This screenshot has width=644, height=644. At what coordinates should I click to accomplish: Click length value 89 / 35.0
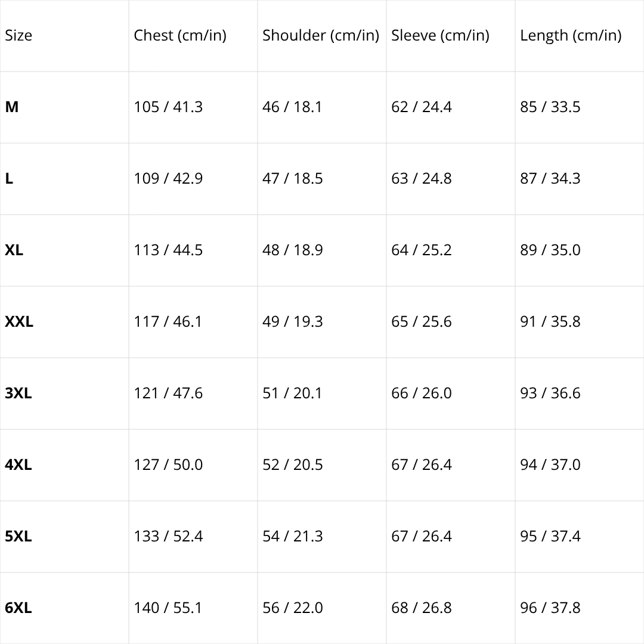[x=550, y=250]
